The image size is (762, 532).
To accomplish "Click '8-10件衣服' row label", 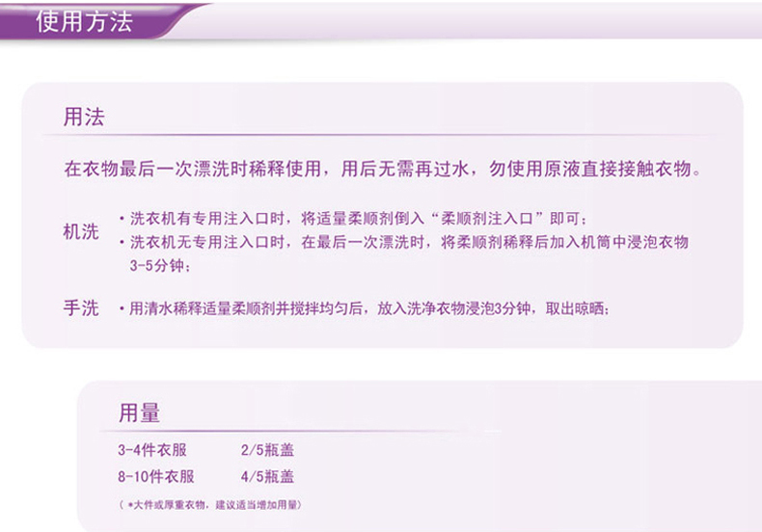I will pos(156,477).
